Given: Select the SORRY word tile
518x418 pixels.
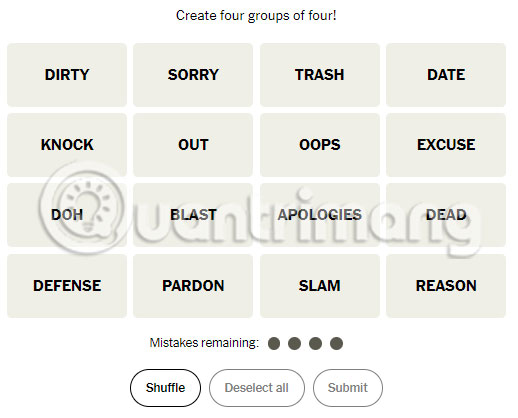Looking at the screenshot, I should [193, 75].
